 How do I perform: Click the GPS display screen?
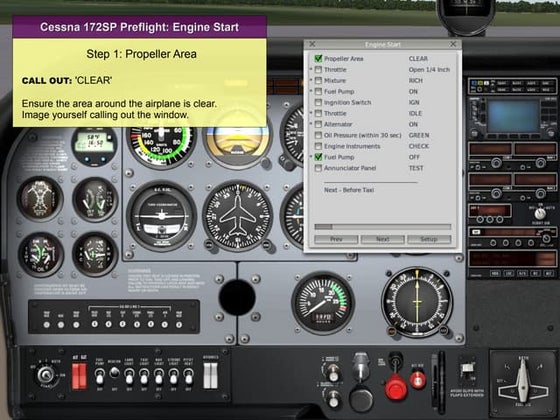[513, 116]
